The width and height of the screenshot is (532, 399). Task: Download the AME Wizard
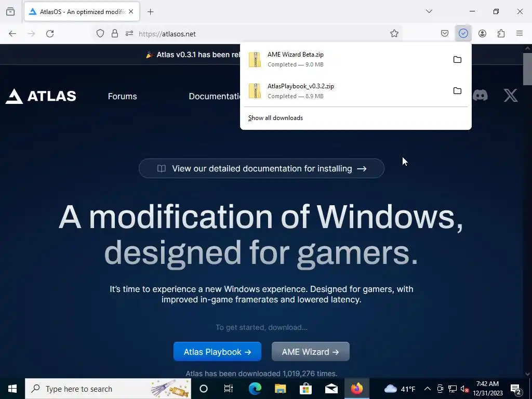pyautogui.click(x=311, y=352)
